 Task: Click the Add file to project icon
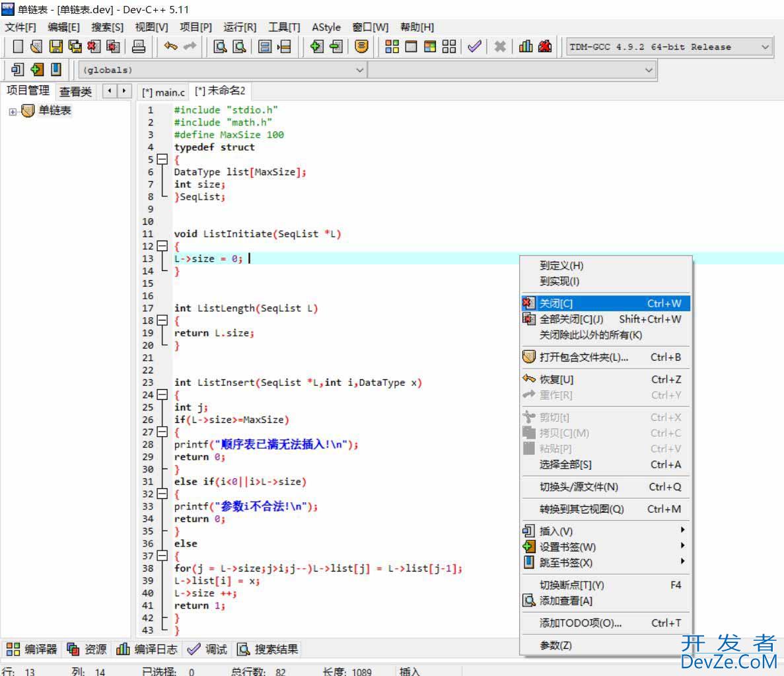click(316, 46)
